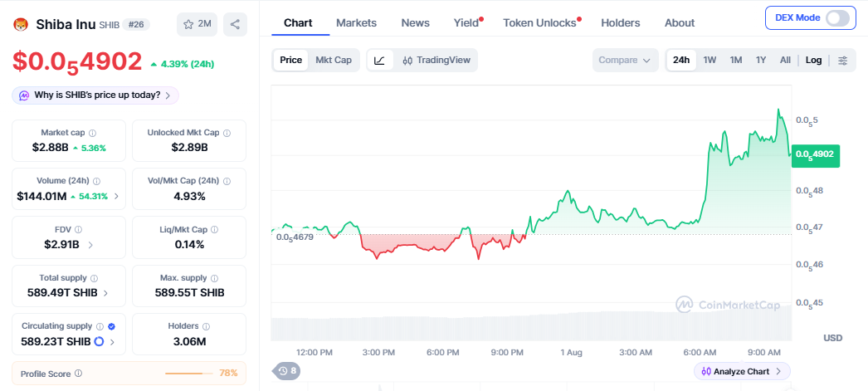Image resolution: width=868 pixels, height=391 pixels.
Task: Click the volume bars under the chart
Action: (531, 327)
